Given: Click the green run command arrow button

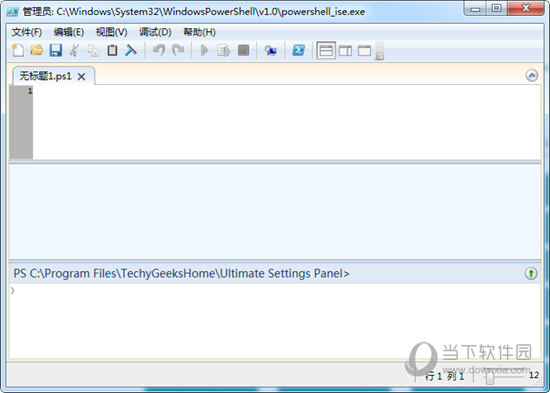Looking at the screenshot, I should (531, 273).
